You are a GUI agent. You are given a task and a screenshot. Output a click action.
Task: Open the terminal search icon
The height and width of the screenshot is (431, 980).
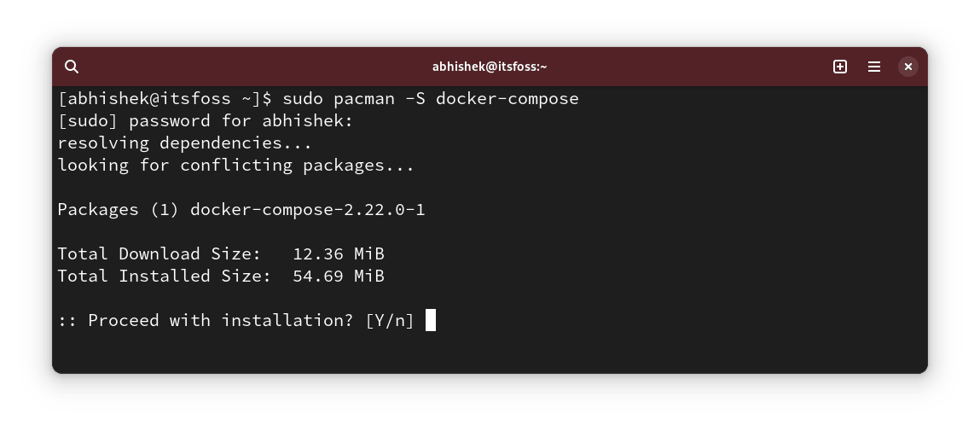tap(72, 67)
